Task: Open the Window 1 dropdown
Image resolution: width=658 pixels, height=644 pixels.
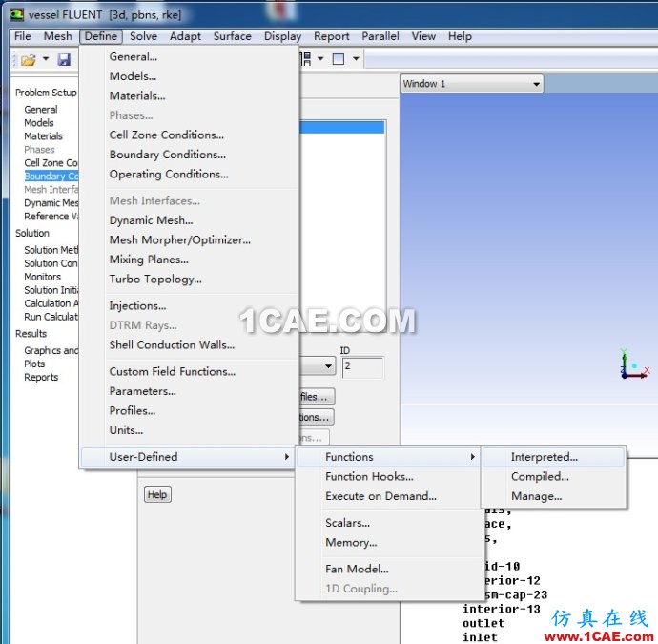Action: coord(472,84)
